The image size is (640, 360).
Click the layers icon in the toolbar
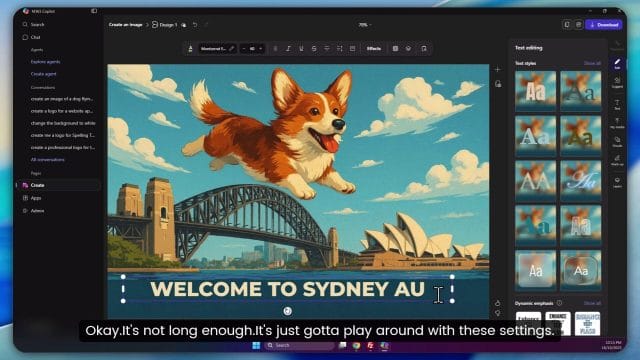pos(408,49)
